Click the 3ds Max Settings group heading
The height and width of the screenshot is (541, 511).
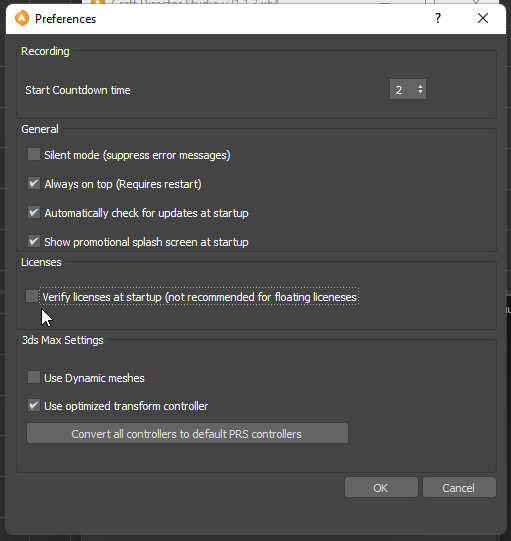(62, 340)
